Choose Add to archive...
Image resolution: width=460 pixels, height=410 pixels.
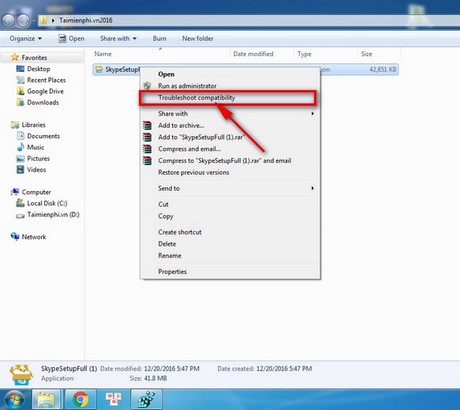(181, 125)
